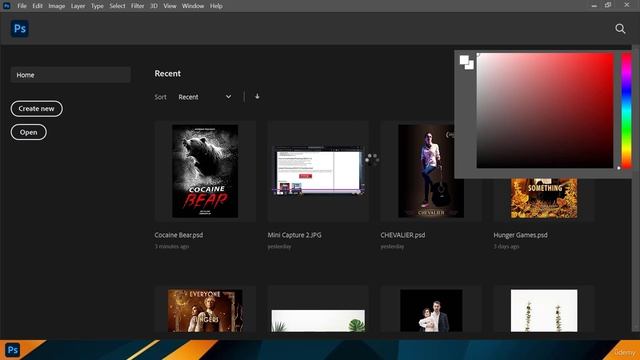This screenshot has width=640, height=360.
Task: Open the Type menu
Action: tap(97, 6)
